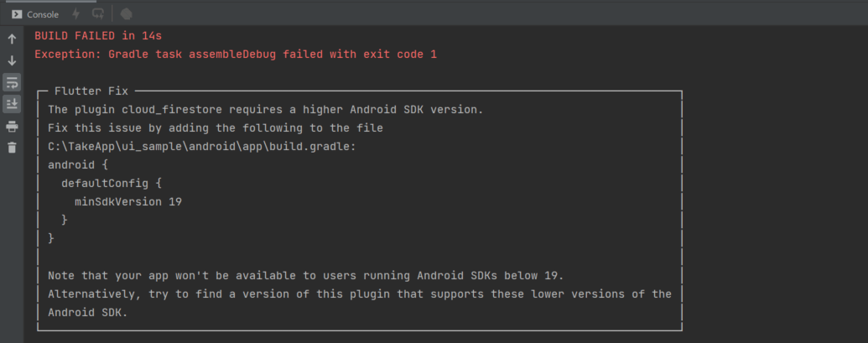
Task: Click the Flutter Hot Restart icon
Action: click(97, 14)
